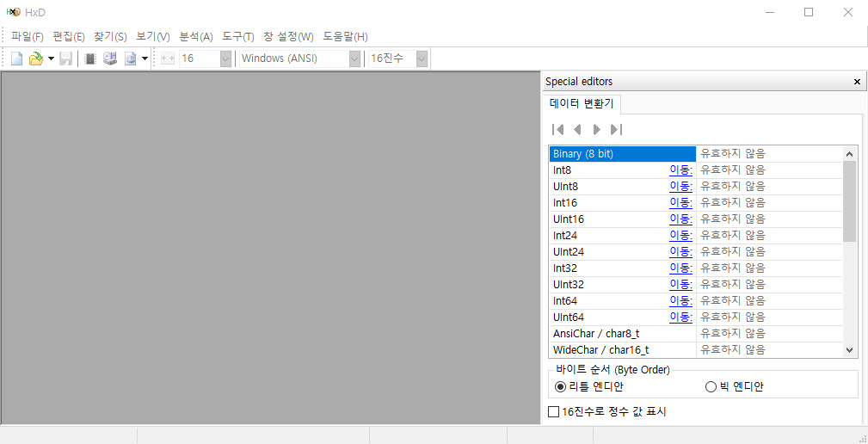Click the open file folder icon
This screenshot has height=444, width=868.
[x=35, y=59]
